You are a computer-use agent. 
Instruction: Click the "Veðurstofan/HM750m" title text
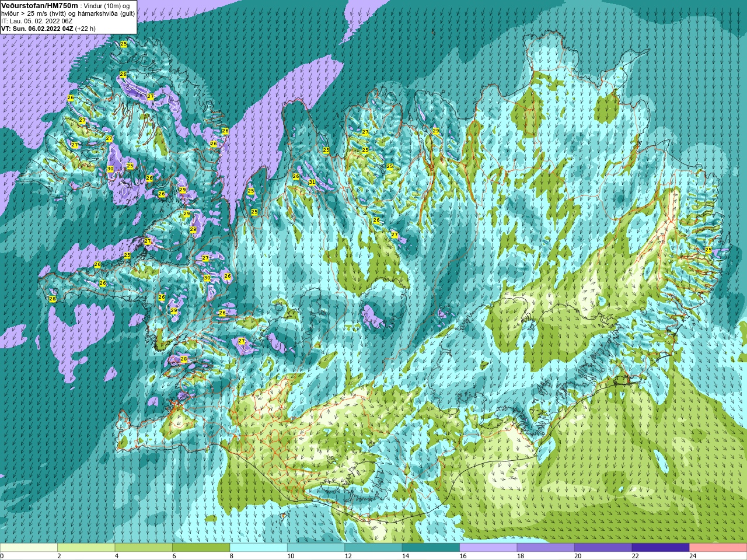[x=40, y=6]
